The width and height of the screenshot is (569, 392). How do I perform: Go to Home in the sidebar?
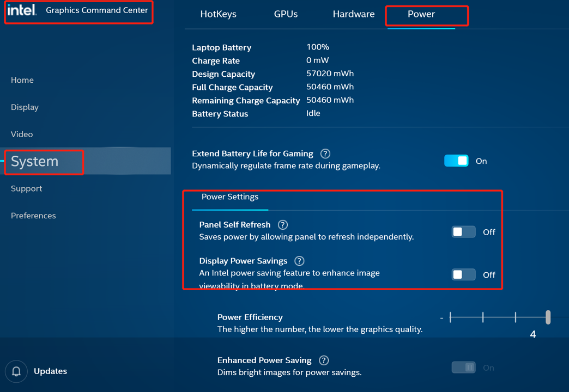22,80
